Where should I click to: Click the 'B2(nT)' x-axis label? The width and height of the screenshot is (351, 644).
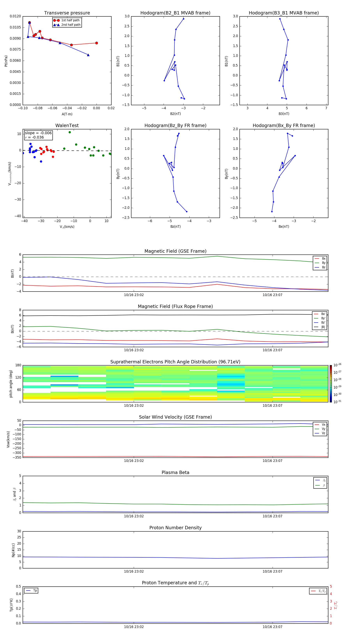click(175, 114)
